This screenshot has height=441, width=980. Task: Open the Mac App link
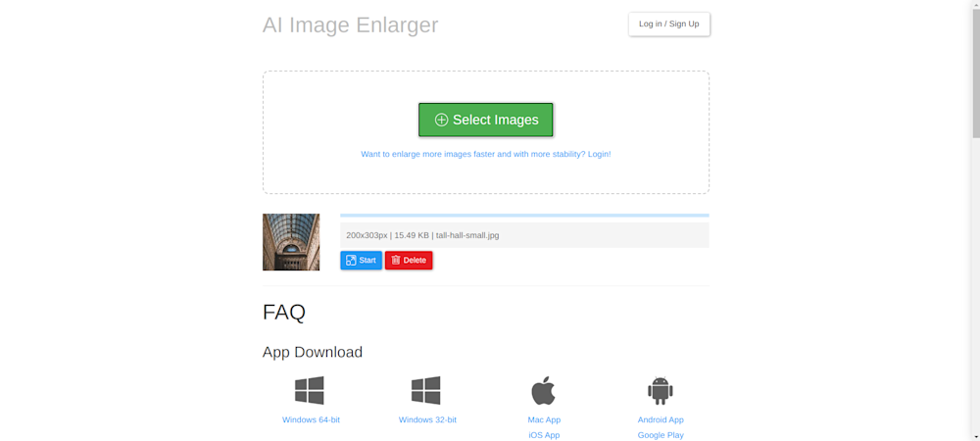tap(544, 419)
